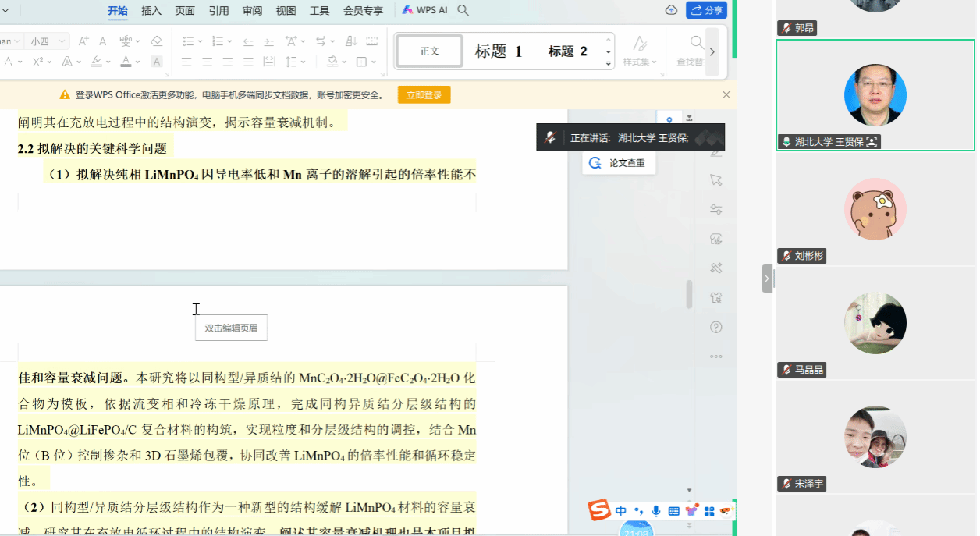Click the 分享 share button
980x536 pixels.
[706, 10]
